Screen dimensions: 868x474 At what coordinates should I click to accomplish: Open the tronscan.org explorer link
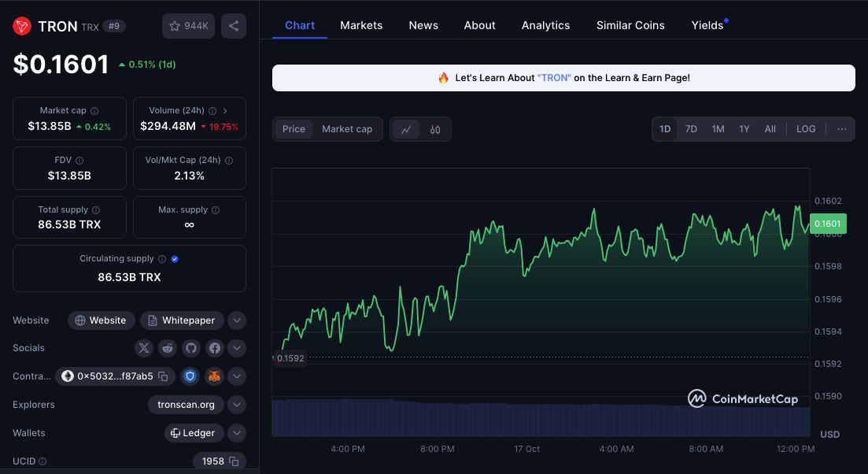(x=186, y=405)
